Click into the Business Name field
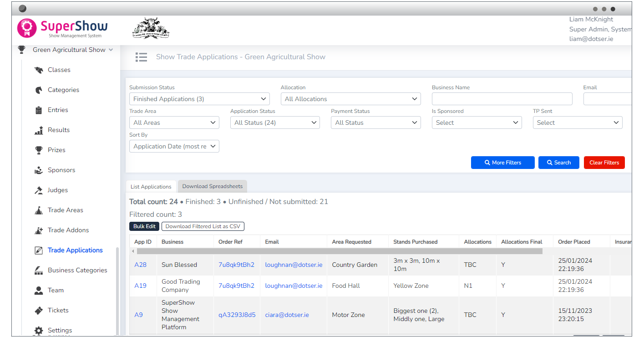 (x=502, y=99)
